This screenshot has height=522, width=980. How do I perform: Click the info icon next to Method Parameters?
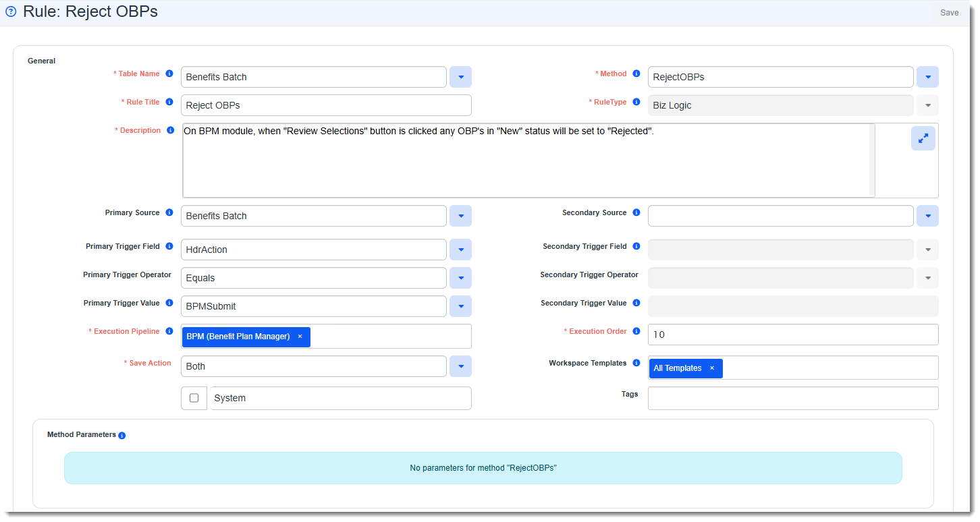(122, 436)
